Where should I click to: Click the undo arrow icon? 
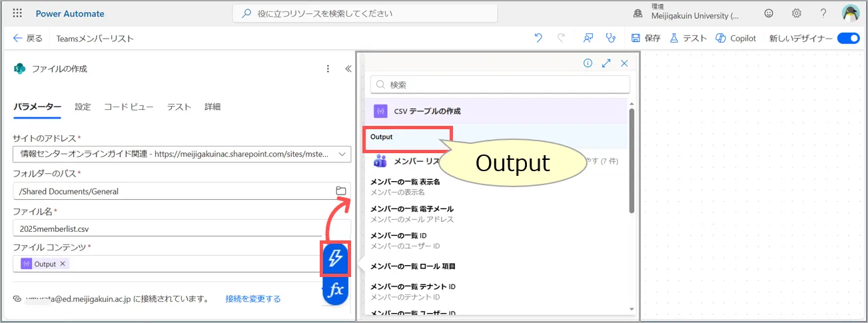tap(538, 39)
